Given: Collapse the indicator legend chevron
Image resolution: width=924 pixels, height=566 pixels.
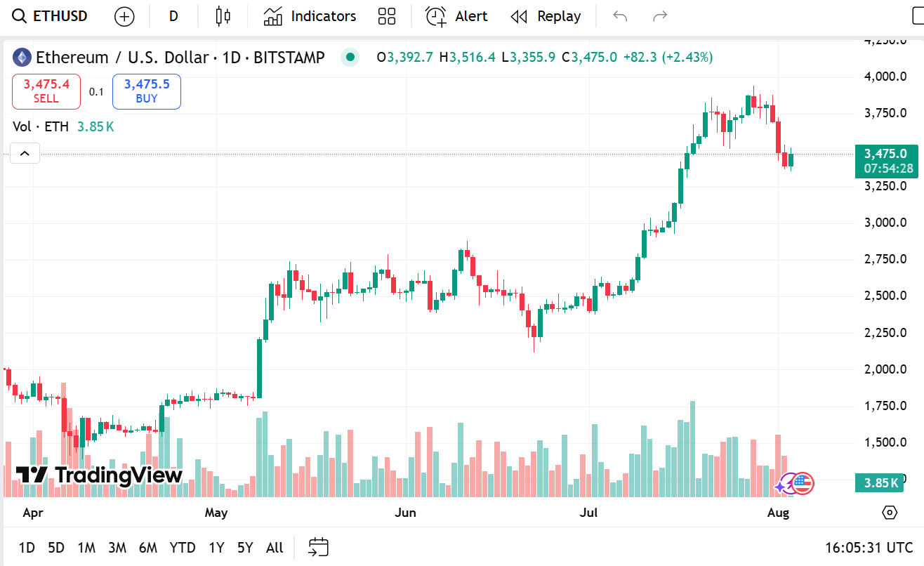Looking at the screenshot, I should 25,153.
